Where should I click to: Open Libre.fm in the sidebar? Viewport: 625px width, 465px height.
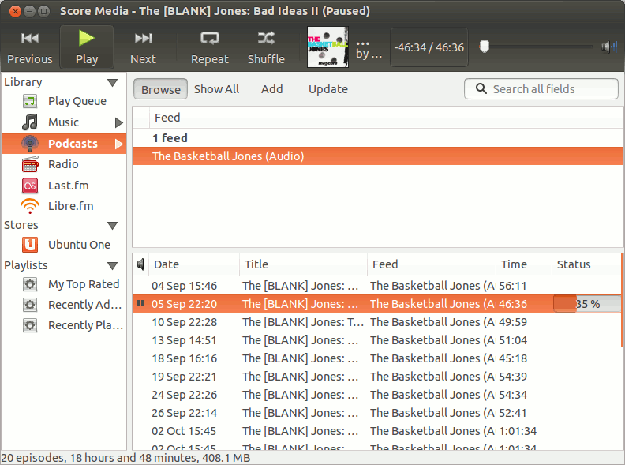coord(64,206)
